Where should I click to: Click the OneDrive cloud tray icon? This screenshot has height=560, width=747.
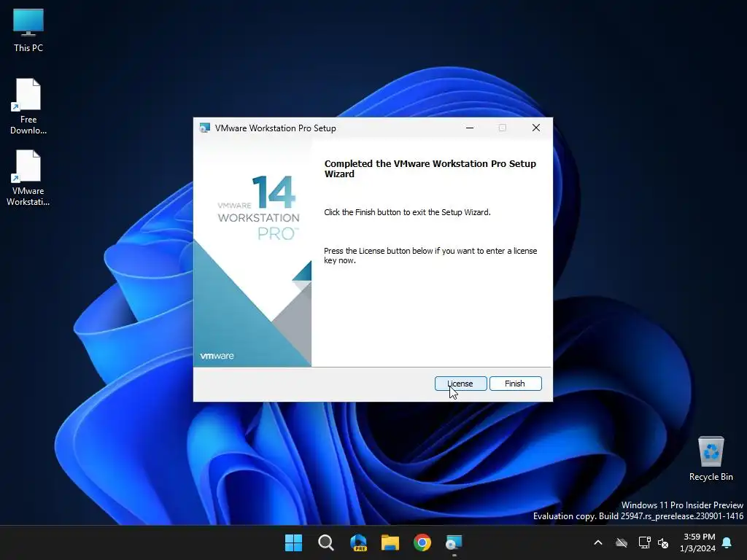pyautogui.click(x=622, y=542)
